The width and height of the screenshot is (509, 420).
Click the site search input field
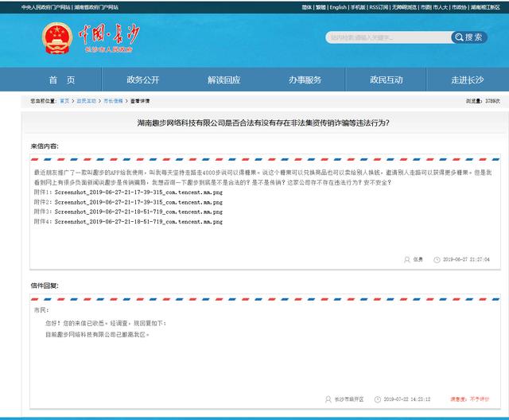tap(388, 37)
